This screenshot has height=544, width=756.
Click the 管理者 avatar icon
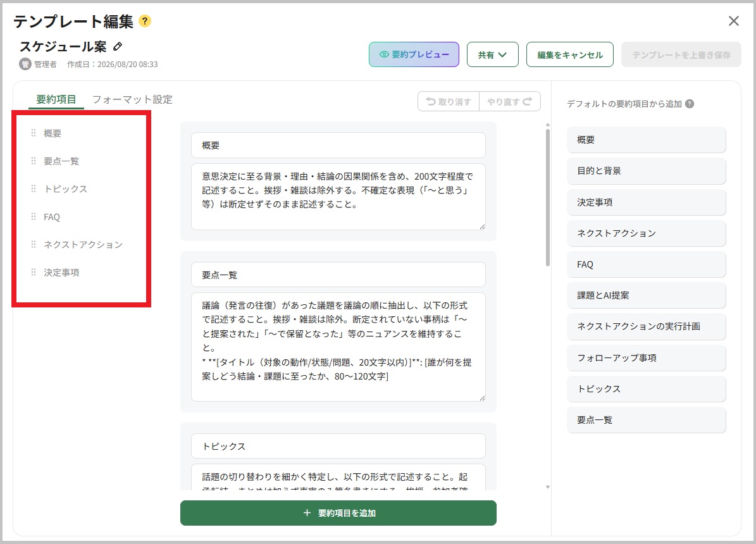click(x=25, y=64)
